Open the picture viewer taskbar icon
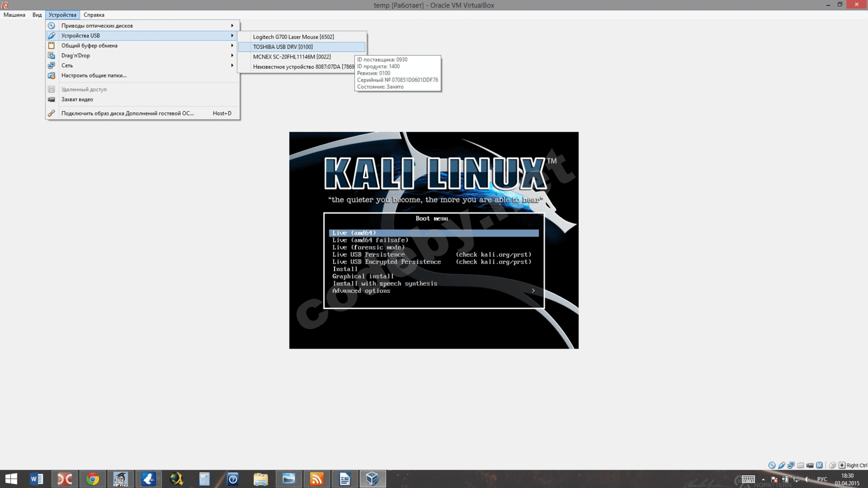 [x=289, y=479]
